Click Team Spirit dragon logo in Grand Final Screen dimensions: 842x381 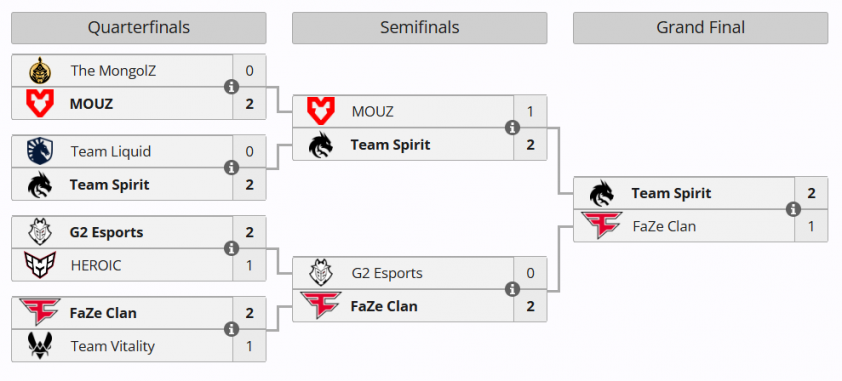click(x=601, y=193)
